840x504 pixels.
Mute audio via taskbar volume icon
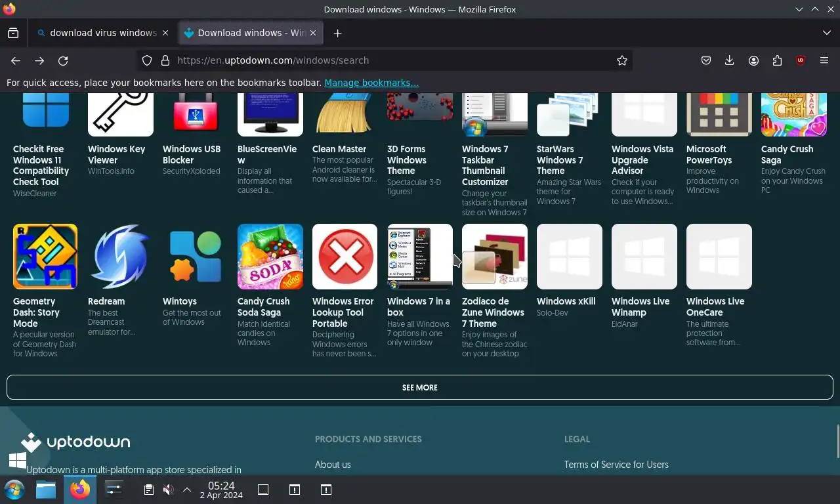click(169, 490)
